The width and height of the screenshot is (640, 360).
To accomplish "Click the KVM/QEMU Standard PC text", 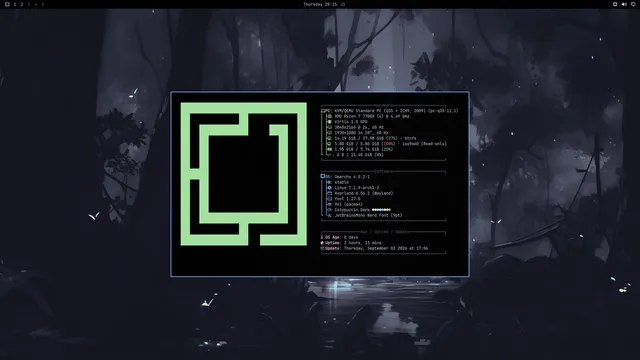I will pos(396,111).
